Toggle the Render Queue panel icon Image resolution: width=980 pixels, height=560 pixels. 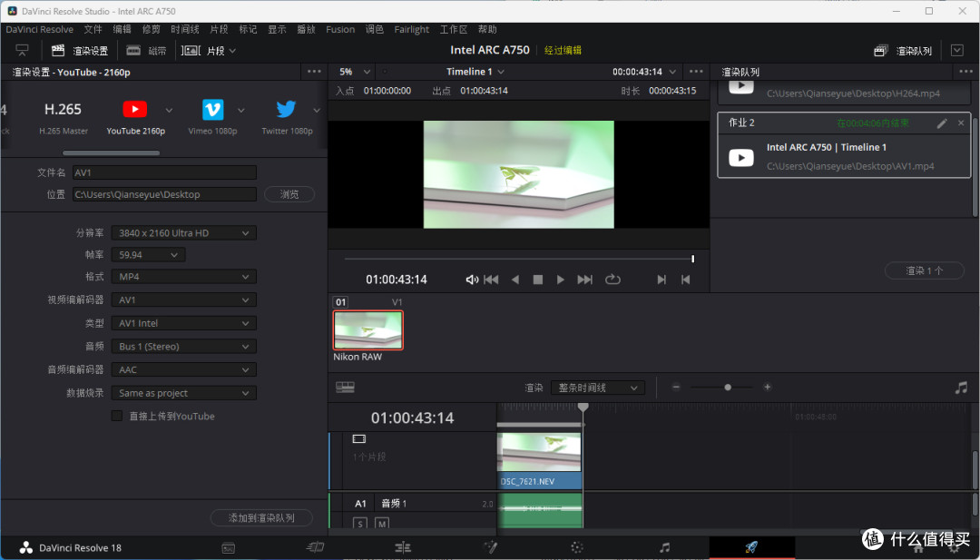[880, 51]
